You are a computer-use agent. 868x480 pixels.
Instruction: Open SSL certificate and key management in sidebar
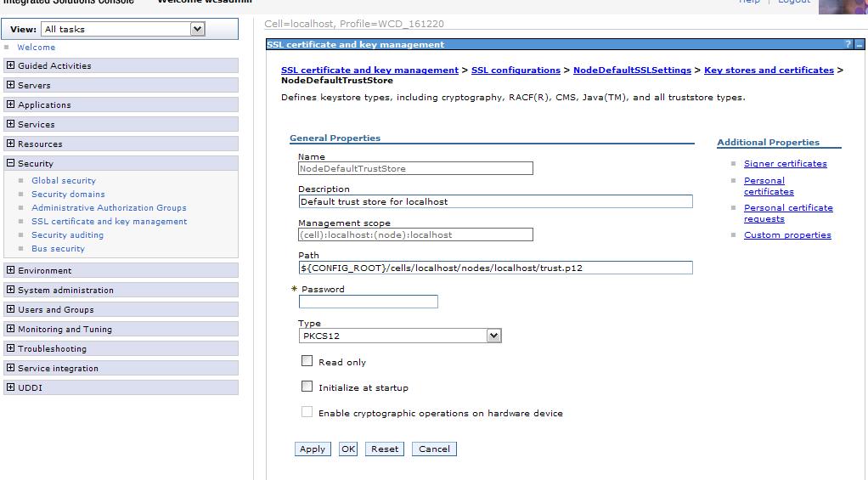click(x=109, y=222)
